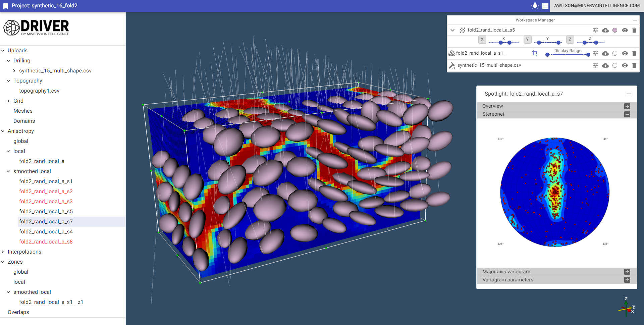Click the bookmark icon beside the project title

click(6, 6)
